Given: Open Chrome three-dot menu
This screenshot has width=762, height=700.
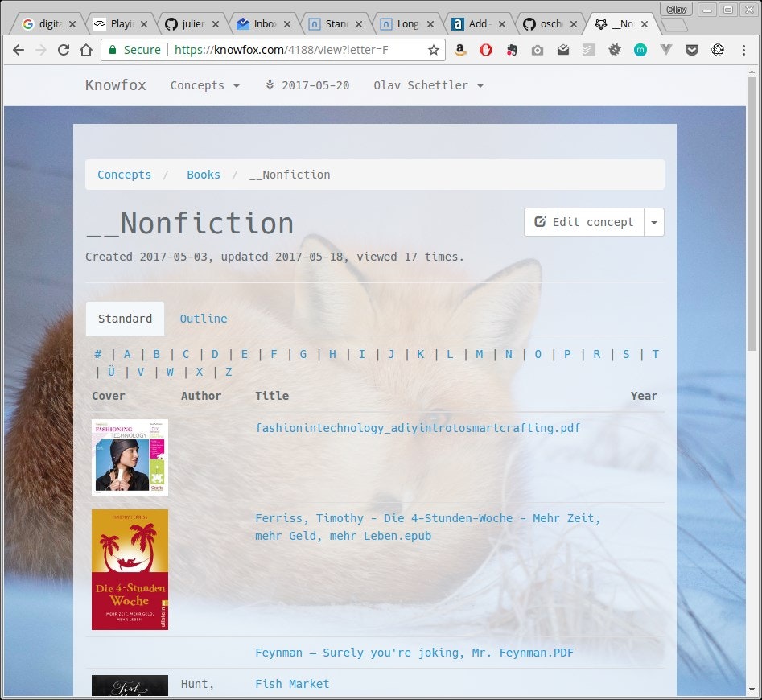Looking at the screenshot, I should coord(743,50).
